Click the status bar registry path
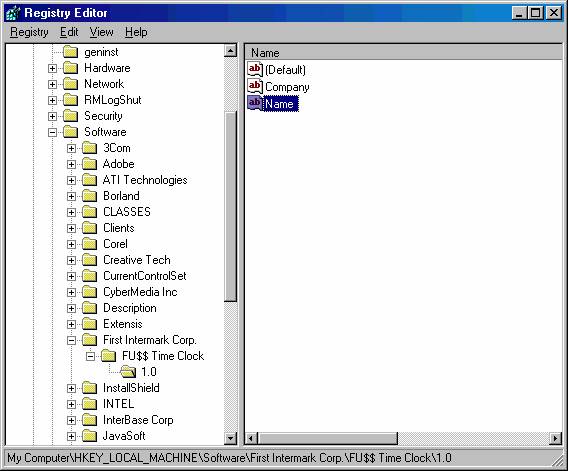 pos(229,458)
